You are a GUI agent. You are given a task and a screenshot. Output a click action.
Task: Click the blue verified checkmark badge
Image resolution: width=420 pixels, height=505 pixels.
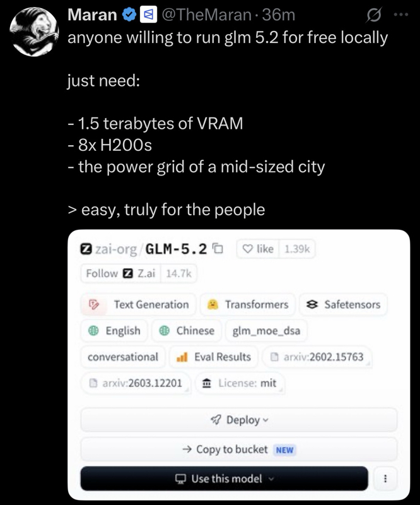[129, 15]
